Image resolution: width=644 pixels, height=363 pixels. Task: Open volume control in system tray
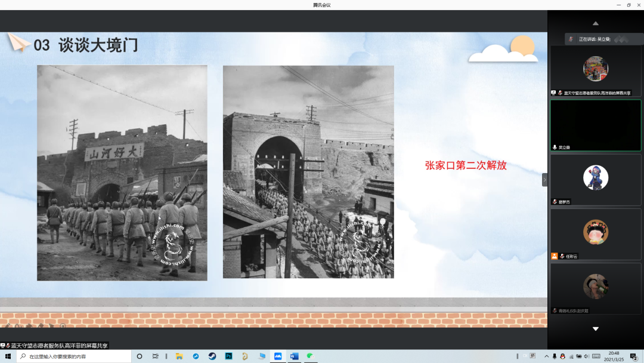tap(587, 356)
